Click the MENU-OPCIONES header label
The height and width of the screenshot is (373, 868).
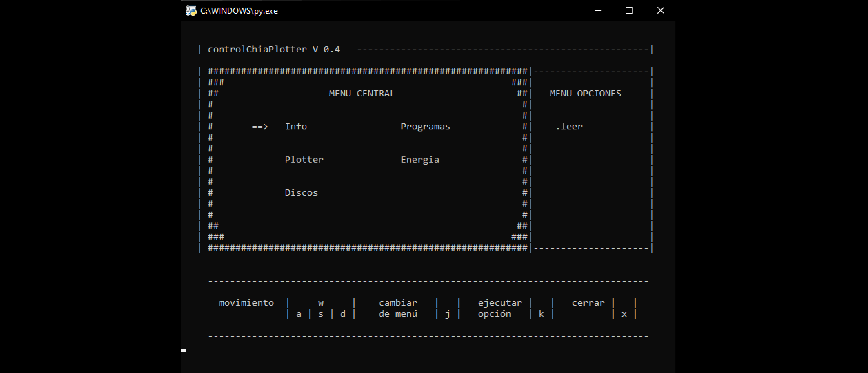click(x=585, y=93)
